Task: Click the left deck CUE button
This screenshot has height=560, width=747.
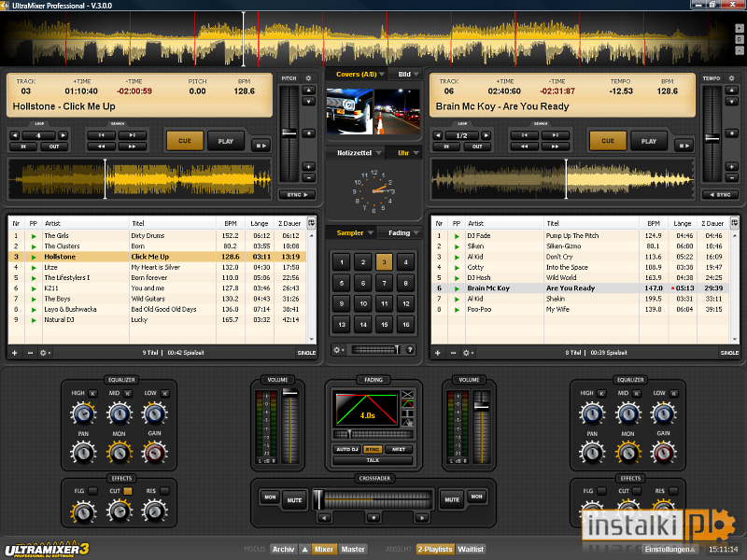Action: [184, 141]
